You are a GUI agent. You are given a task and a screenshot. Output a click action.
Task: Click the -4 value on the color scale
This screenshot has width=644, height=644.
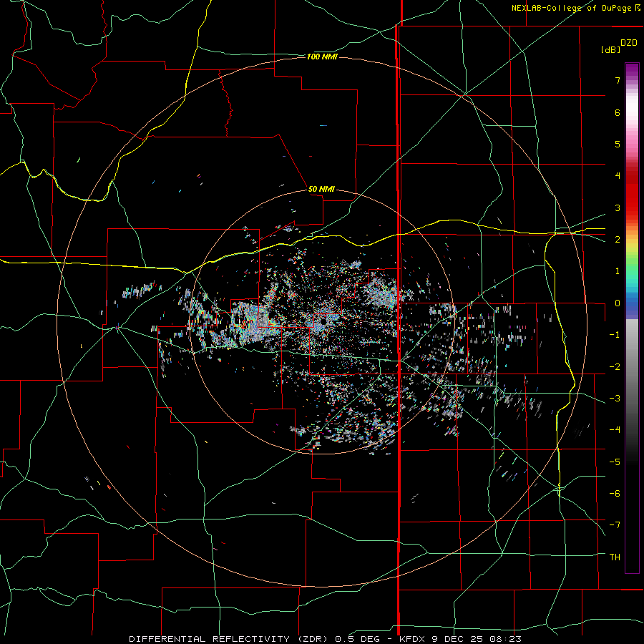coord(615,430)
